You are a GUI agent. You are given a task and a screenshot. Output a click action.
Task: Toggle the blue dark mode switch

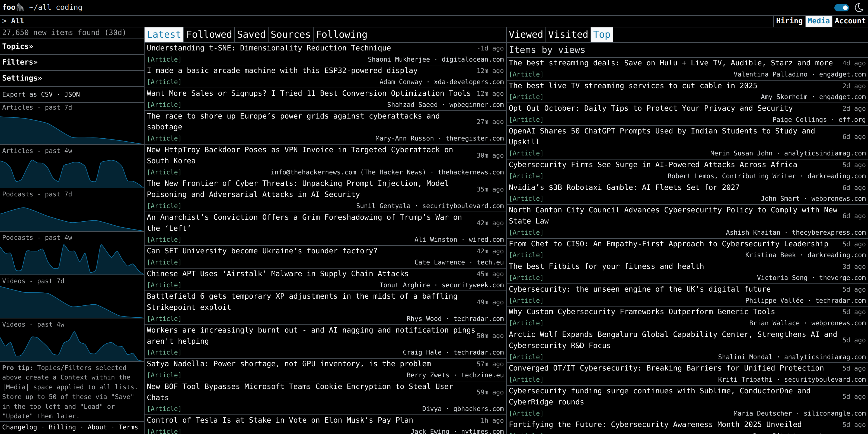click(841, 7)
